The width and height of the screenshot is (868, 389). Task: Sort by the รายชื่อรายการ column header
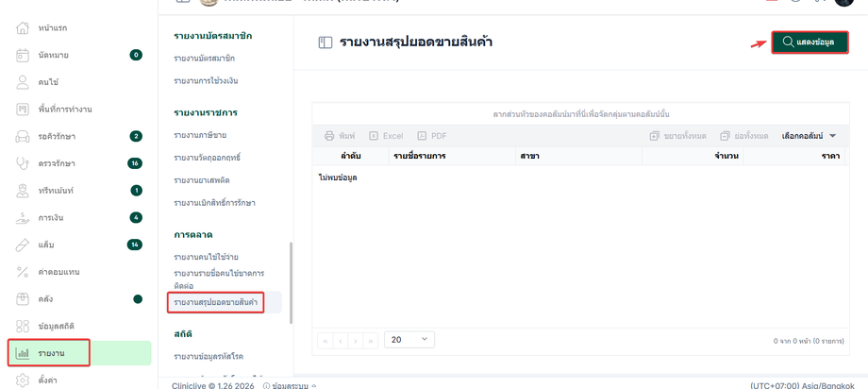pos(452,157)
